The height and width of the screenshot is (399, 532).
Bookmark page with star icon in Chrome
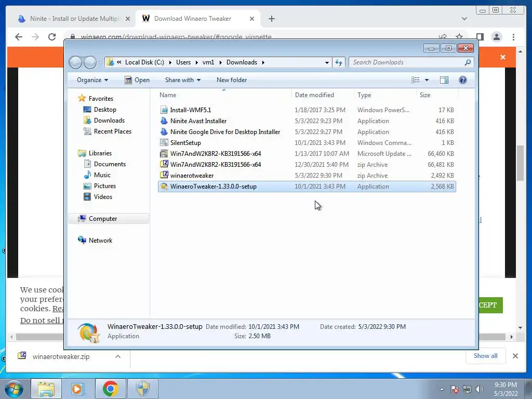459,37
